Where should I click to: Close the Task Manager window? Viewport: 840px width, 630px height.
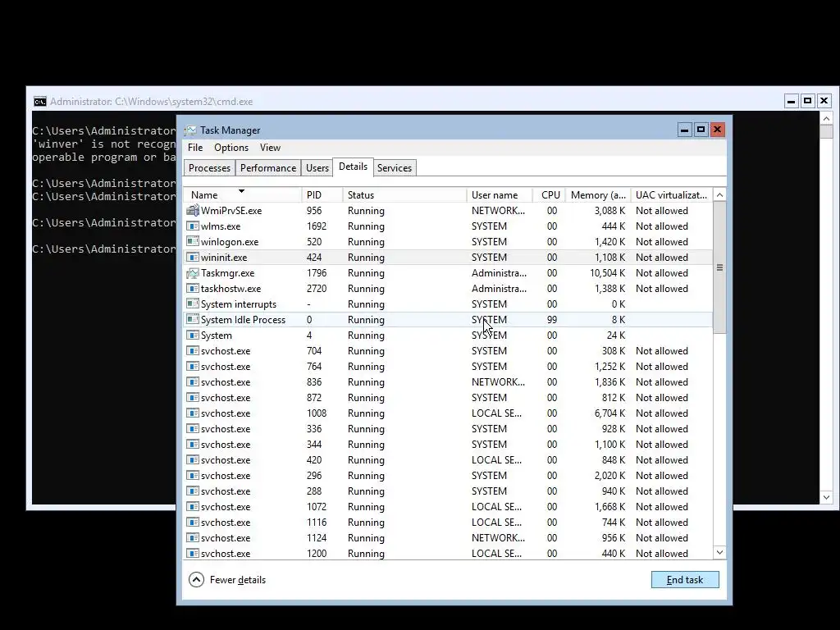pos(717,130)
